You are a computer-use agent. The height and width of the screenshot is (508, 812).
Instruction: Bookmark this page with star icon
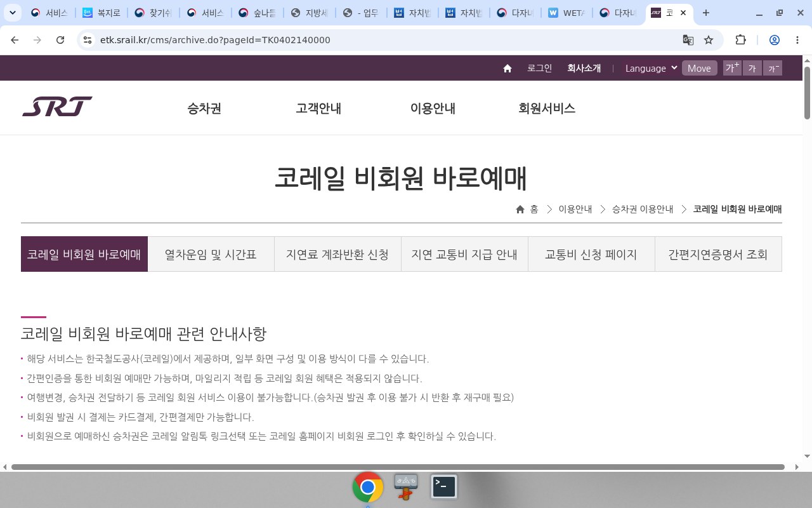pyautogui.click(x=709, y=40)
